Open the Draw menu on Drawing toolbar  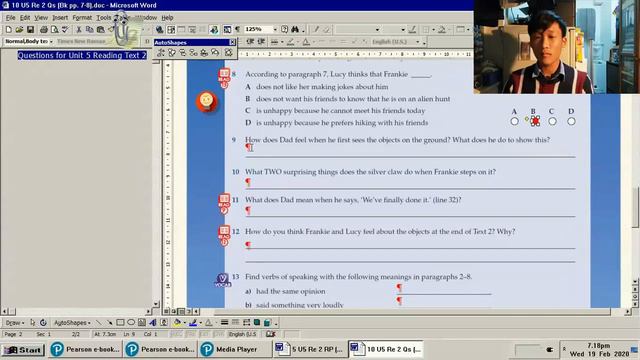pyautogui.click(x=15, y=322)
